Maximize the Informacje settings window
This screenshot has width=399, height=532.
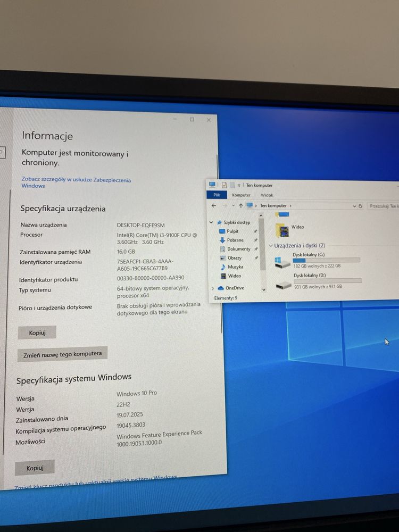click(192, 119)
